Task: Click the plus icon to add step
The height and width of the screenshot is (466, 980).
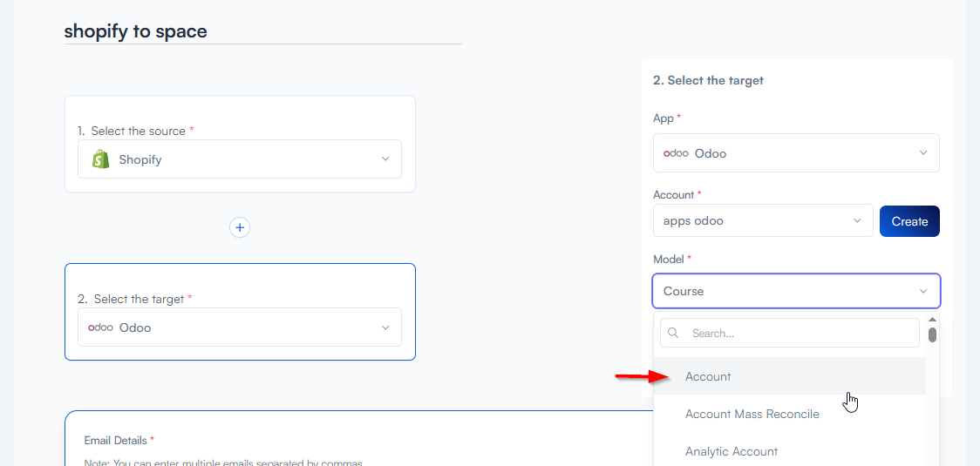Action: [x=240, y=227]
